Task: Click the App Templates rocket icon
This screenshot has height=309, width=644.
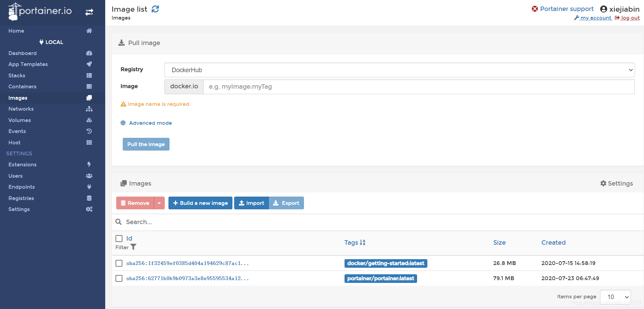Action: pos(89,64)
